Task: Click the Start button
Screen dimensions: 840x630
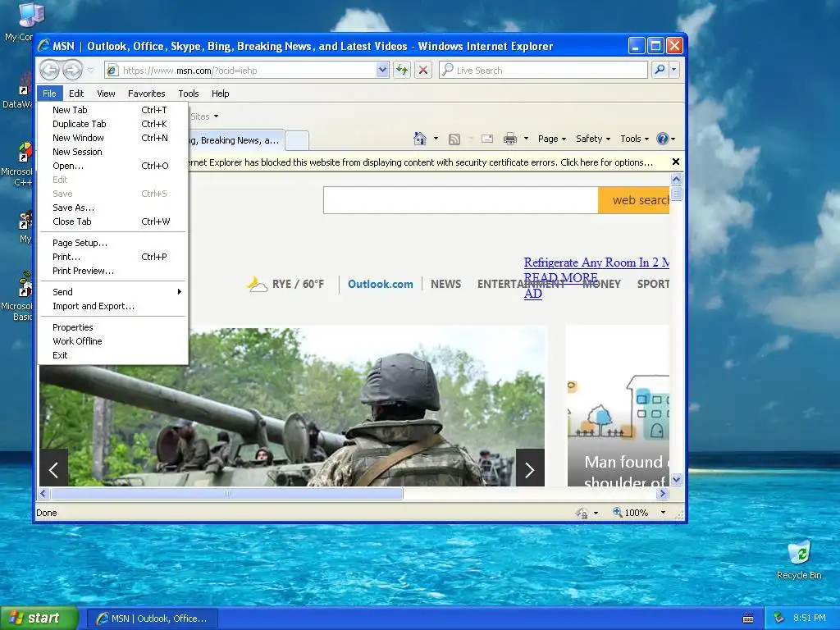Action: click(x=39, y=619)
